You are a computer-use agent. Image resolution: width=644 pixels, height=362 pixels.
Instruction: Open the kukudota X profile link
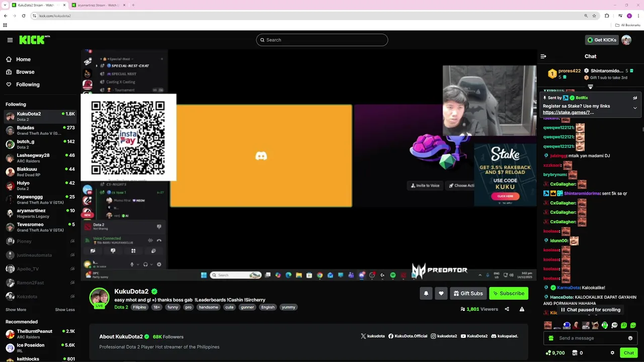[373, 336]
